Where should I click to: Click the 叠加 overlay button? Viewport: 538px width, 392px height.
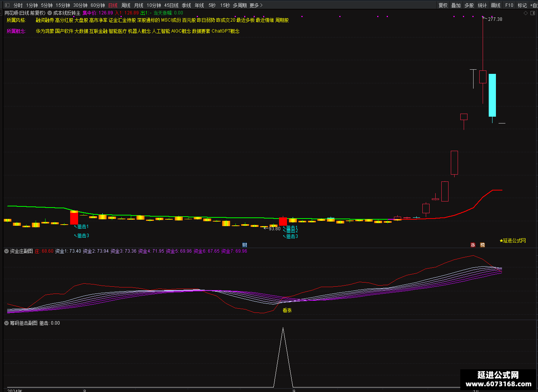click(x=456, y=5)
